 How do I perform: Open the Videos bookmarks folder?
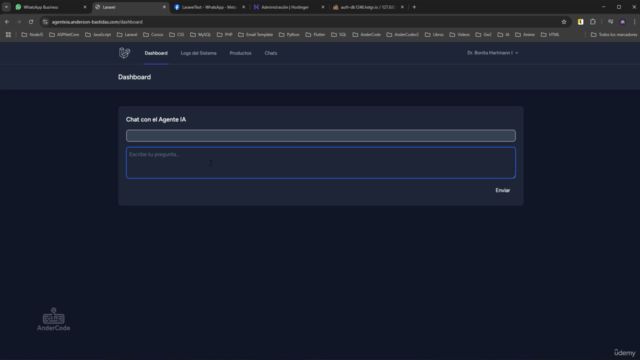pos(460,35)
